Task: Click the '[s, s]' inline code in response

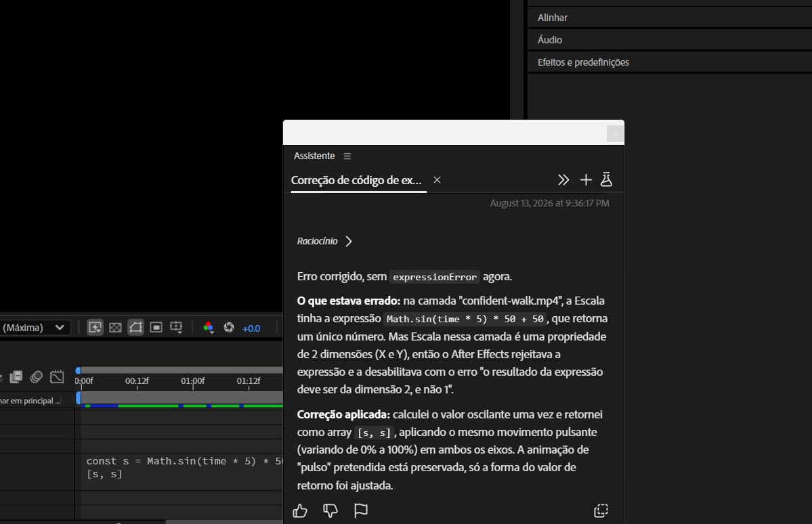Action: coord(374,433)
